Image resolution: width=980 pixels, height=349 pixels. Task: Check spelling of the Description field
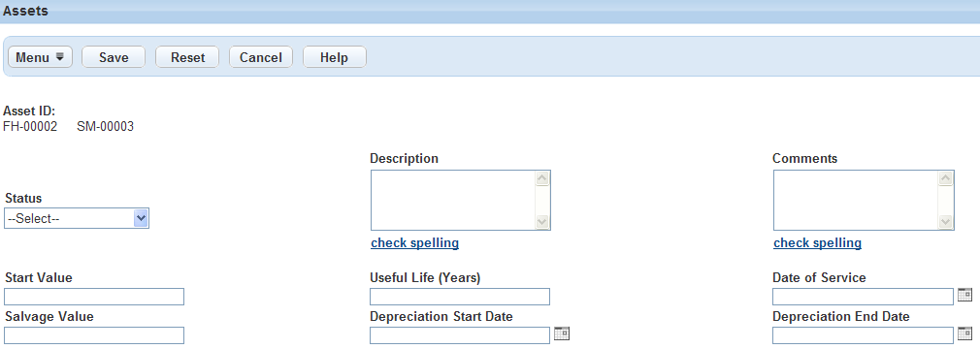(415, 243)
